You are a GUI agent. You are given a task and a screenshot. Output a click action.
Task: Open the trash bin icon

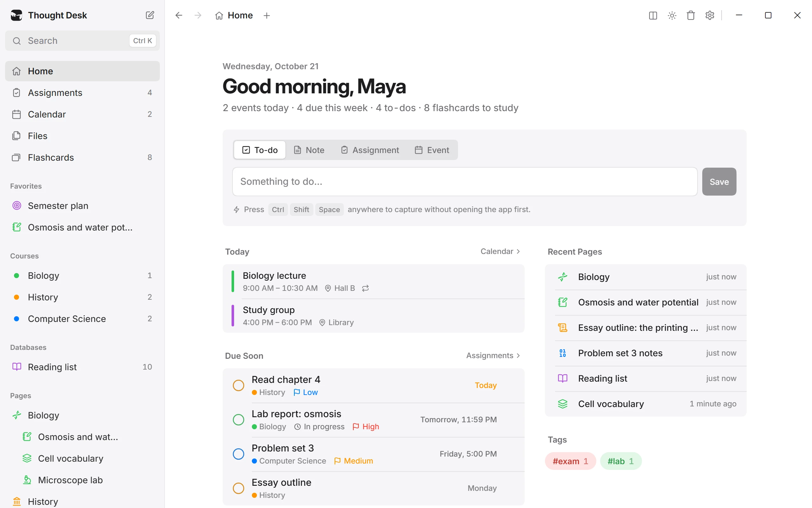point(691,16)
